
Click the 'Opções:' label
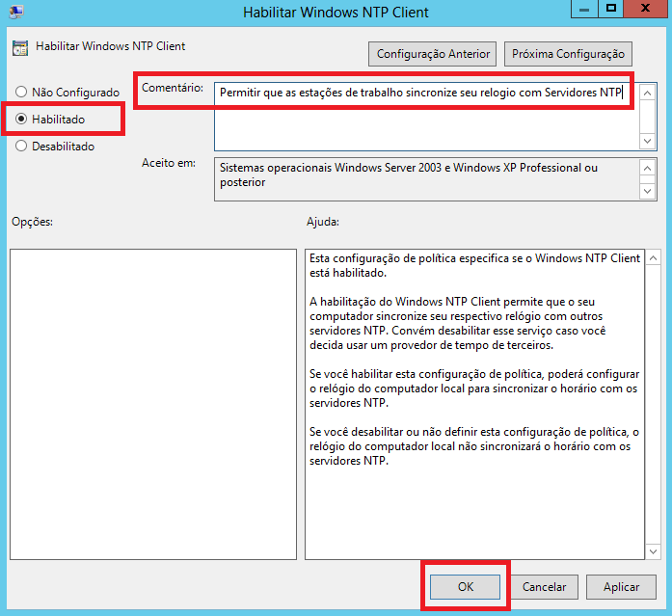coord(32,222)
